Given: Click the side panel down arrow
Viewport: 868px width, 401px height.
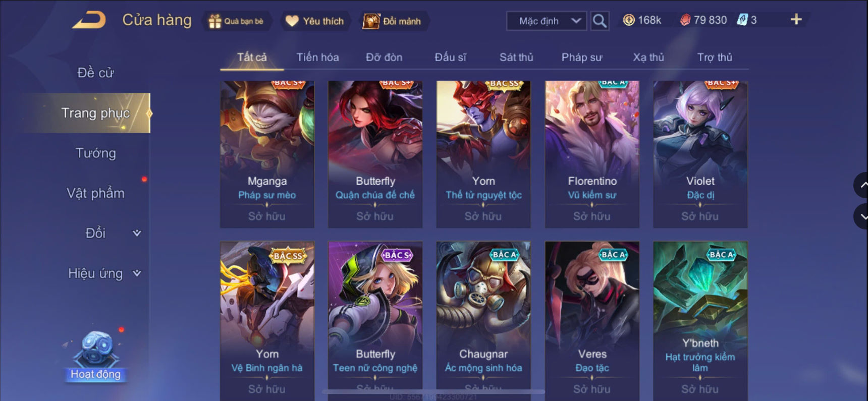Looking at the screenshot, I should click(861, 216).
